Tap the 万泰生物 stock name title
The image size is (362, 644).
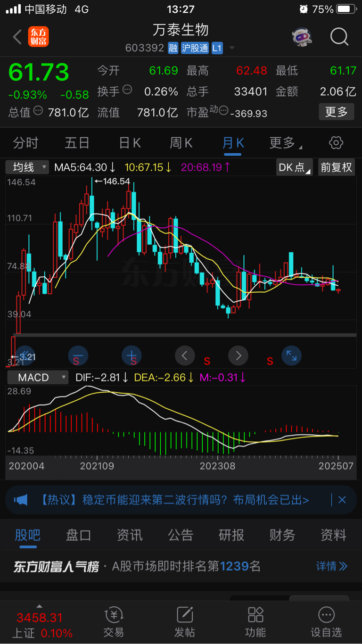181,30
